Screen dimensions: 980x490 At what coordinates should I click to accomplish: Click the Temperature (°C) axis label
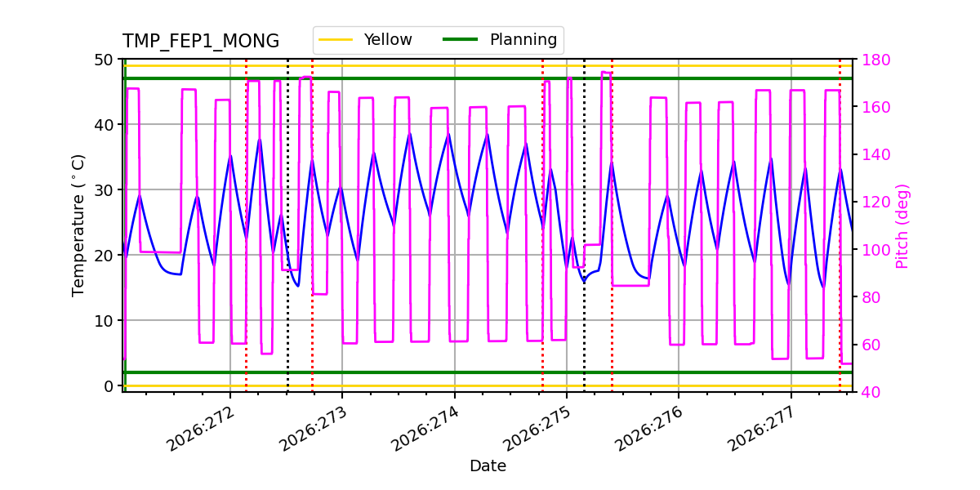tap(78, 225)
